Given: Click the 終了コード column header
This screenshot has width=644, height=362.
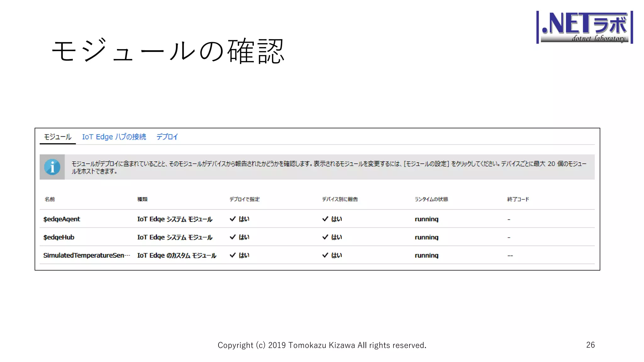Looking at the screenshot, I should (518, 199).
